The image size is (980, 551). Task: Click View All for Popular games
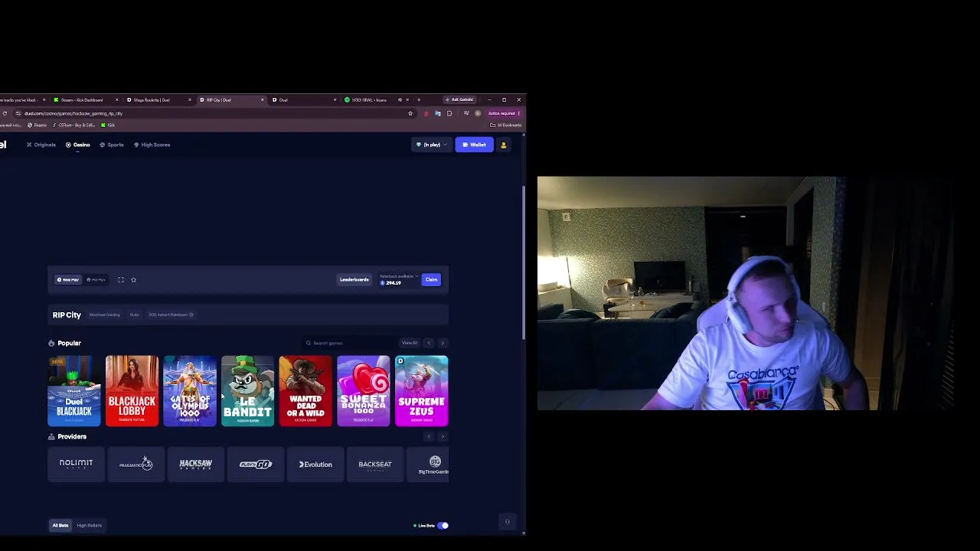coord(410,343)
